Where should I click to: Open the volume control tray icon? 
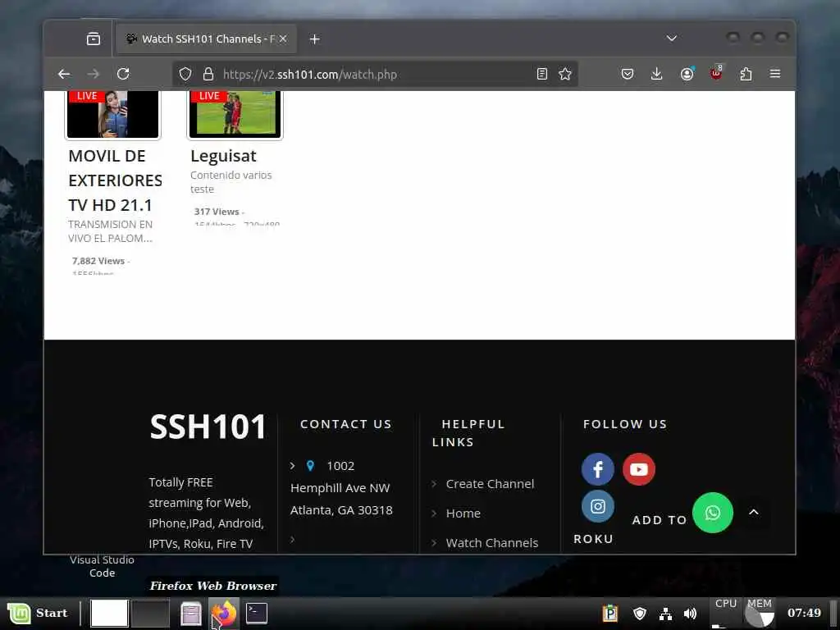point(690,614)
